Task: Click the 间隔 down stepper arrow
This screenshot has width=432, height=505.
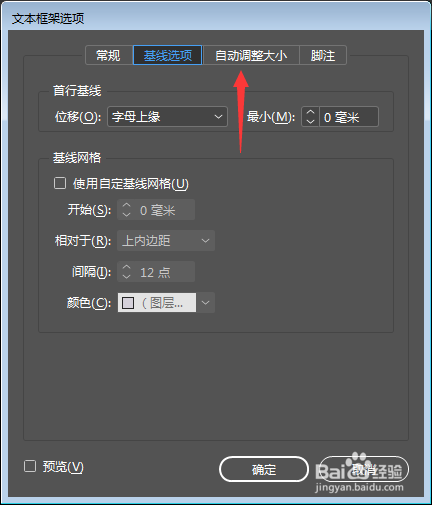Action: coord(126,276)
